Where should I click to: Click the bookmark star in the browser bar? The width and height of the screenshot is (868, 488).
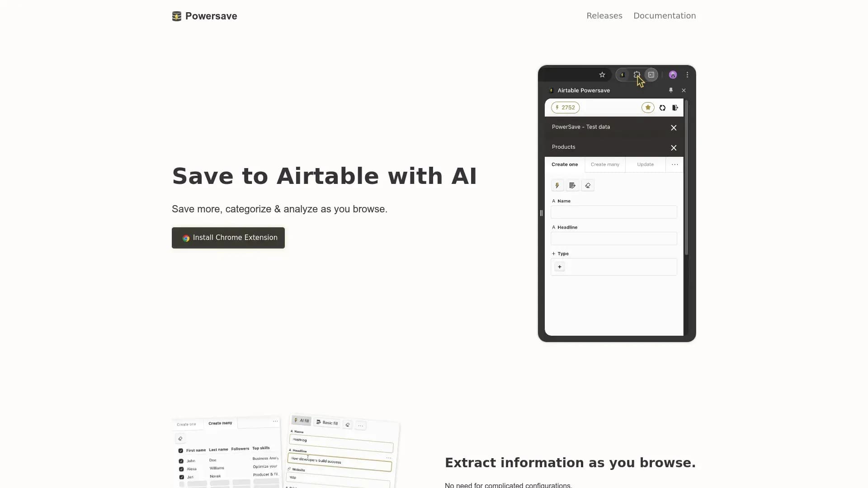(602, 75)
